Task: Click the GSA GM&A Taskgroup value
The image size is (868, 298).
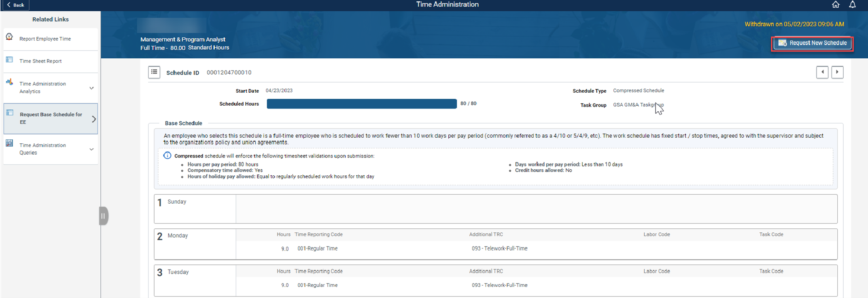Action: point(638,105)
